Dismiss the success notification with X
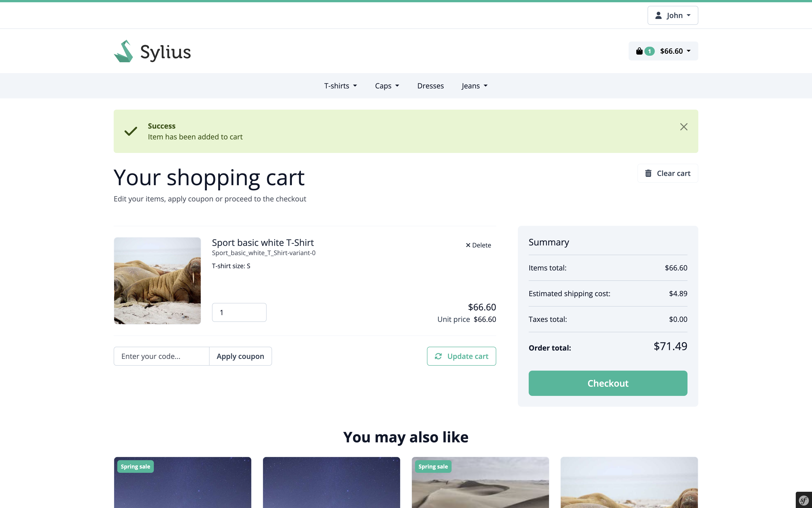 coord(683,127)
